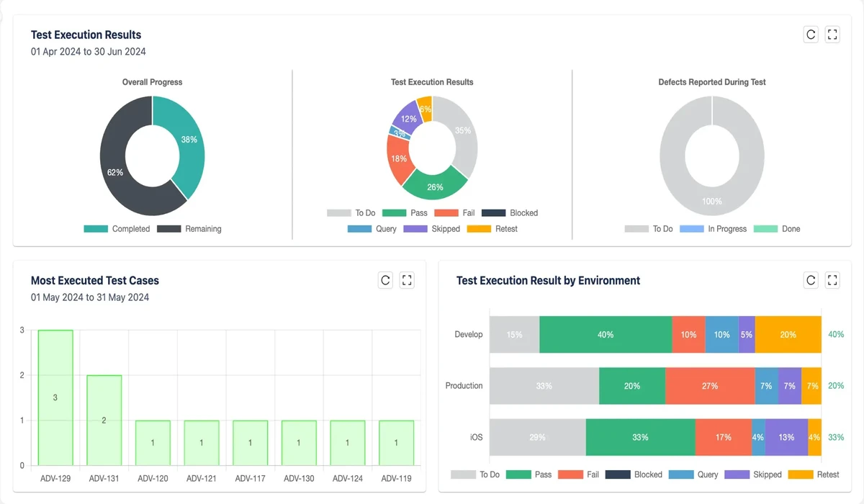
Task: Toggle the Completed legend in Overall Progress
Action: [117, 229]
